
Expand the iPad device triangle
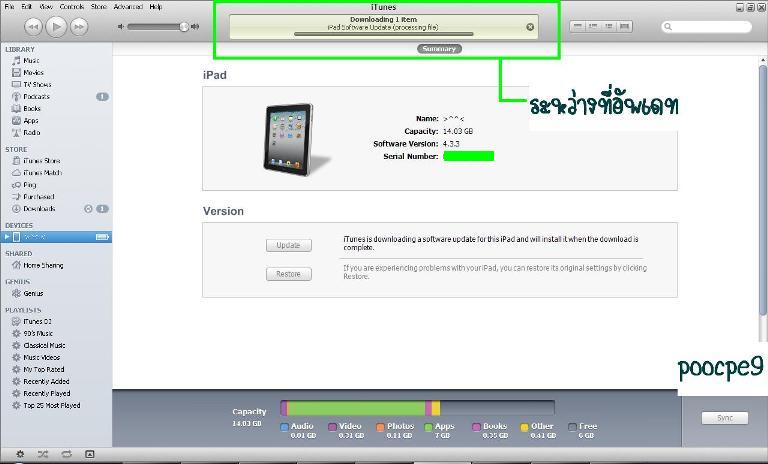point(6,237)
